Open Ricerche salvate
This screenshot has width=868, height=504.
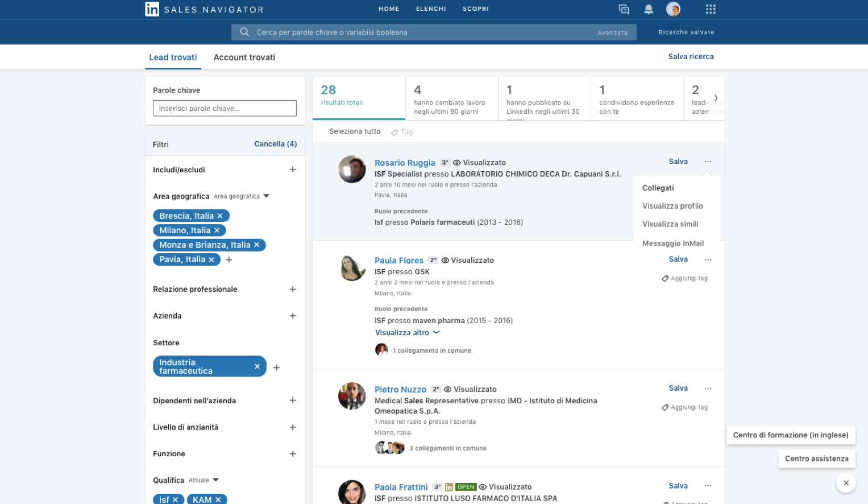point(686,32)
